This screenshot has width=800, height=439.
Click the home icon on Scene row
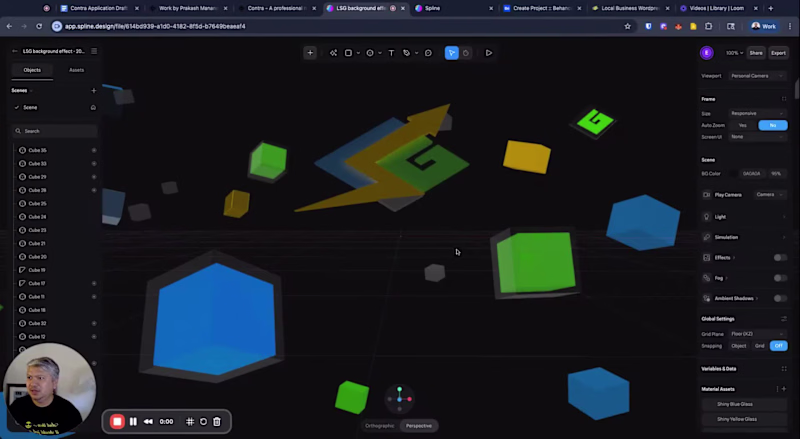tap(93, 107)
